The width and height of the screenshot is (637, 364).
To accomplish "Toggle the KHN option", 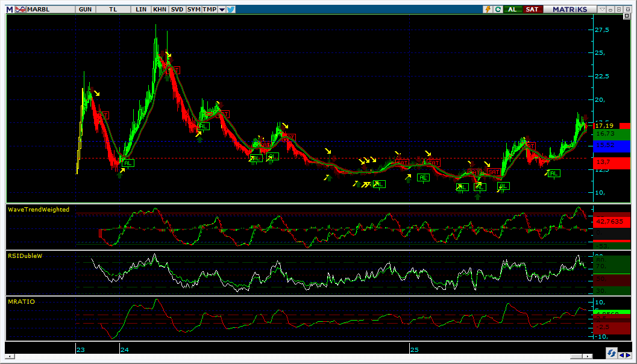I will pyautogui.click(x=160, y=10).
